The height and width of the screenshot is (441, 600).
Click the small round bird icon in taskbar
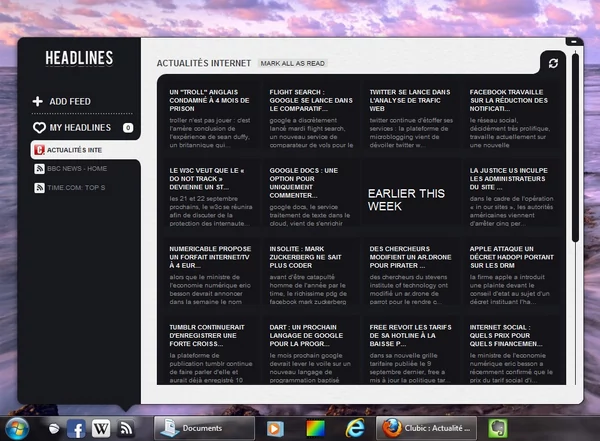[x=54, y=428]
